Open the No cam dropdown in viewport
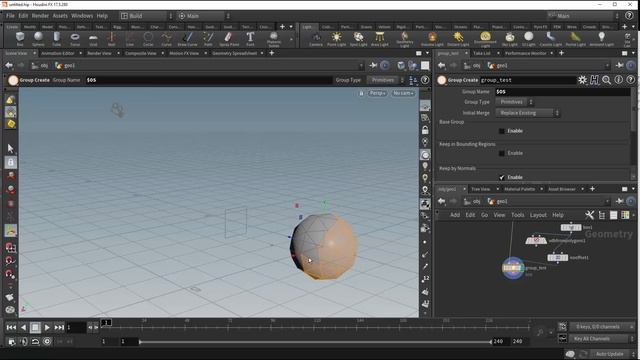 tap(403, 93)
